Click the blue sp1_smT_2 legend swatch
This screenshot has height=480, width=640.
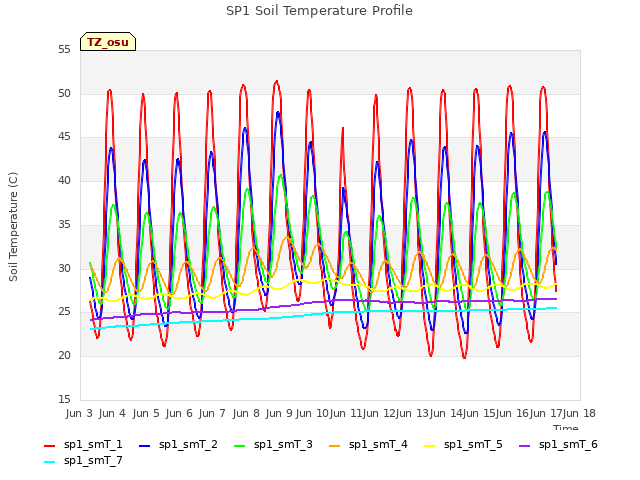point(144,446)
